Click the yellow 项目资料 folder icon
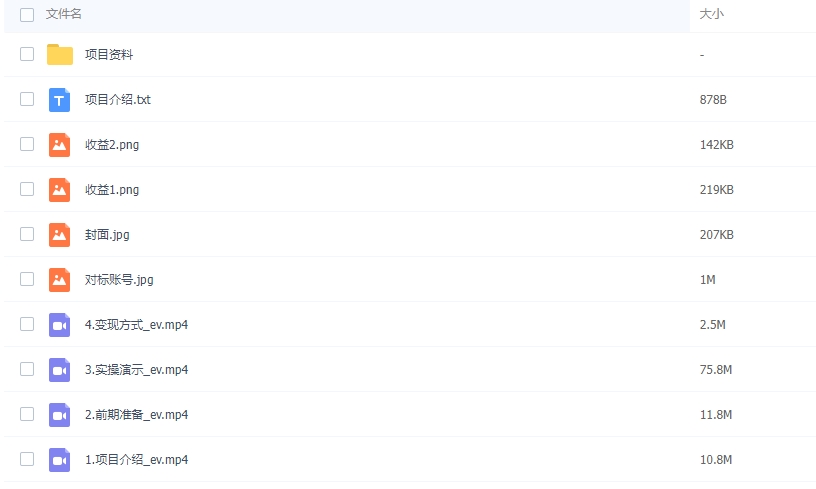 [60, 55]
